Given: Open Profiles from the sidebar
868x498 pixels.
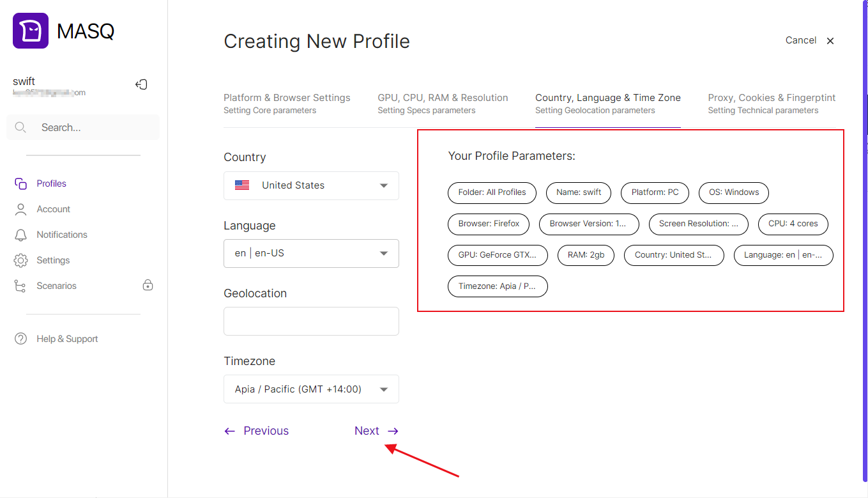Looking at the screenshot, I should (x=51, y=183).
